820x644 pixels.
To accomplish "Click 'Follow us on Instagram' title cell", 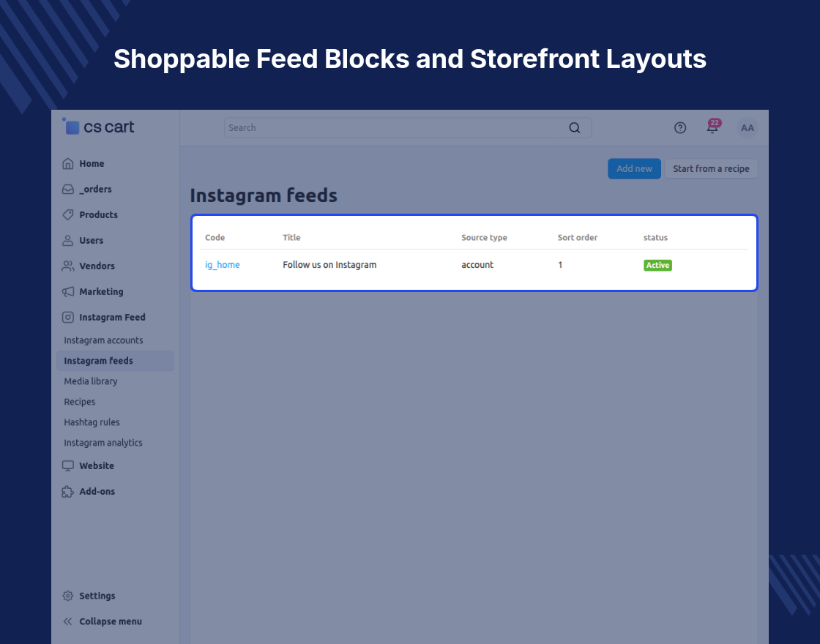I will [x=329, y=264].
